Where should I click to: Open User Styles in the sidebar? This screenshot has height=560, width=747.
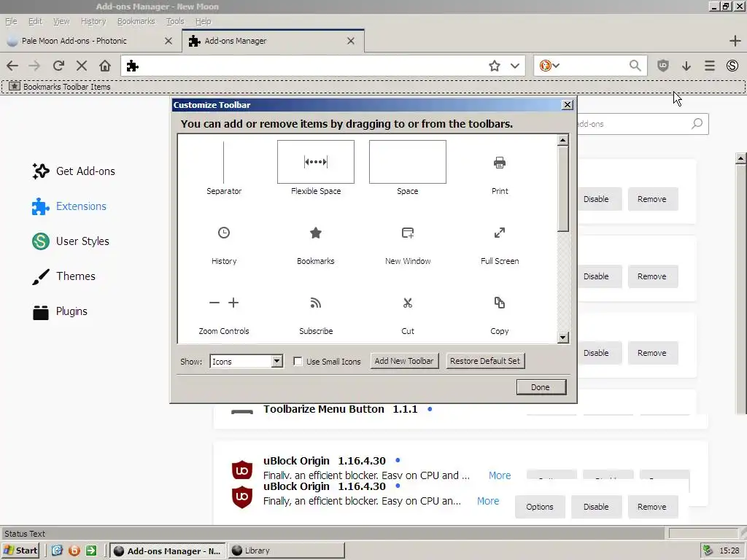(x=71, y=241)
